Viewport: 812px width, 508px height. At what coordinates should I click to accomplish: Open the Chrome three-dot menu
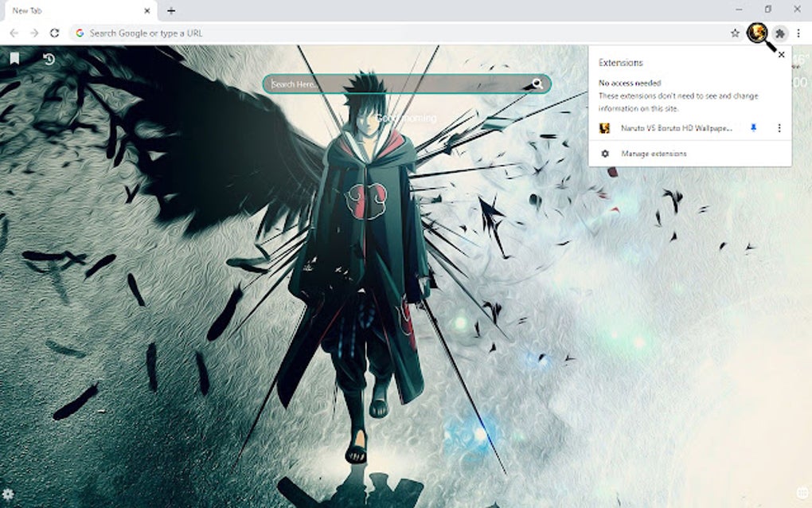798,33
